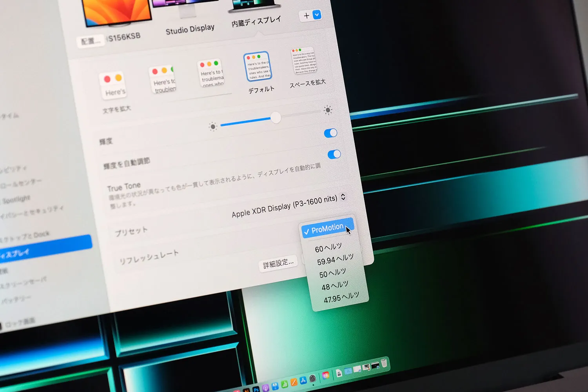The image size is (588, 392).
Task: Click the System Settings Dock icon
Action: point(312,378)
